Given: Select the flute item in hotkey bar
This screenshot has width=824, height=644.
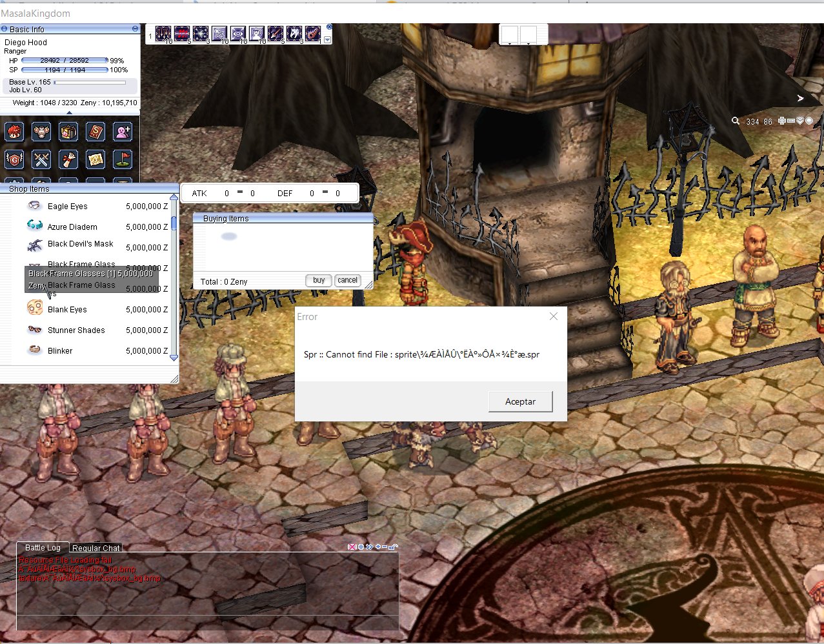Looking at the screenshot, I should click(x=313, y=34).
